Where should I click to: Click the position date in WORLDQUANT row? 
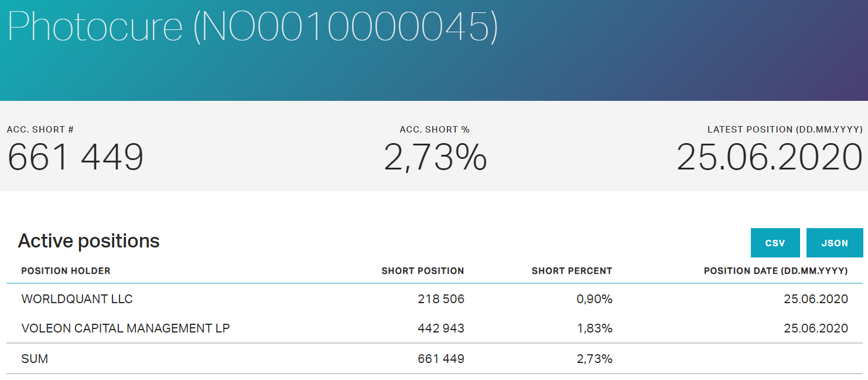click(x=815, y=299)
